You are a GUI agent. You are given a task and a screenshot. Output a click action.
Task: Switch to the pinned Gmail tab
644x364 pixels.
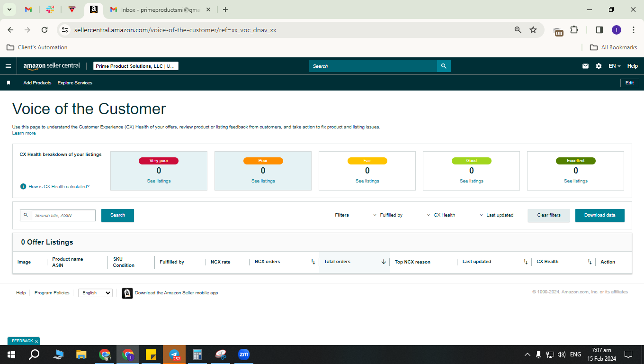pos(28,9)
